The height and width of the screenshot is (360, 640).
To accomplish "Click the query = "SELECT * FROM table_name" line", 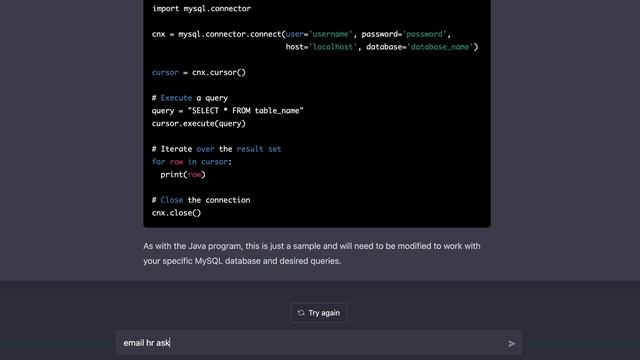I will (227, 111).
